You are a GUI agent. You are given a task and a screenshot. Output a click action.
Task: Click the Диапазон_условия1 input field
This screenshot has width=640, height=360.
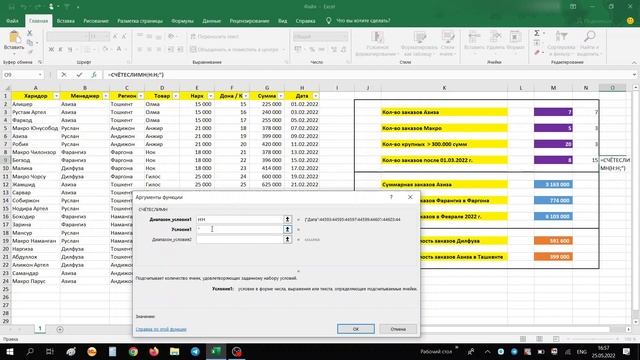(240, 219)
